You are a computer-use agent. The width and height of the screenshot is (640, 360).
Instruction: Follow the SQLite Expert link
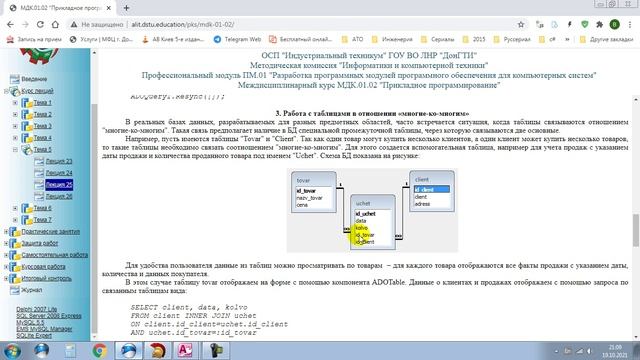pos(34,336)
